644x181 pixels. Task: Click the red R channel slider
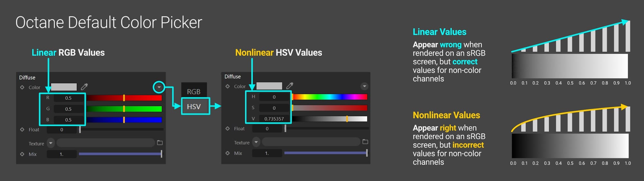[x=124, y=98]
